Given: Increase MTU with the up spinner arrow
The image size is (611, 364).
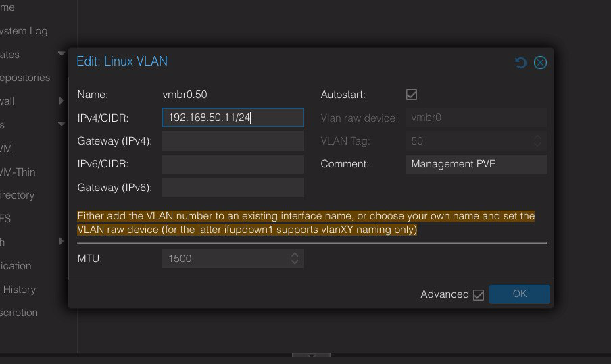Looking at the screenshot, I should pyautogui.click(x=295, y=255).
